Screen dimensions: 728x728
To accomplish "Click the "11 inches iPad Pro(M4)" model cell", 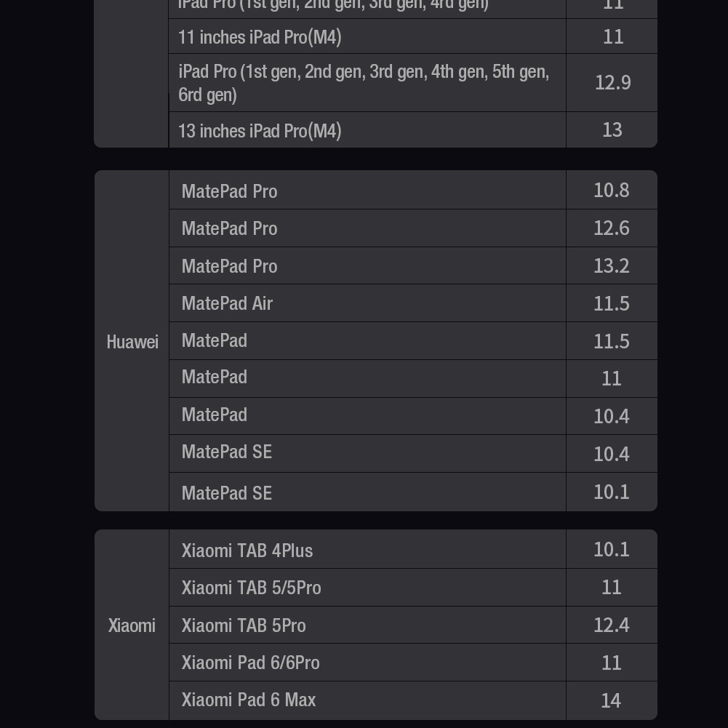I will 260,37.
